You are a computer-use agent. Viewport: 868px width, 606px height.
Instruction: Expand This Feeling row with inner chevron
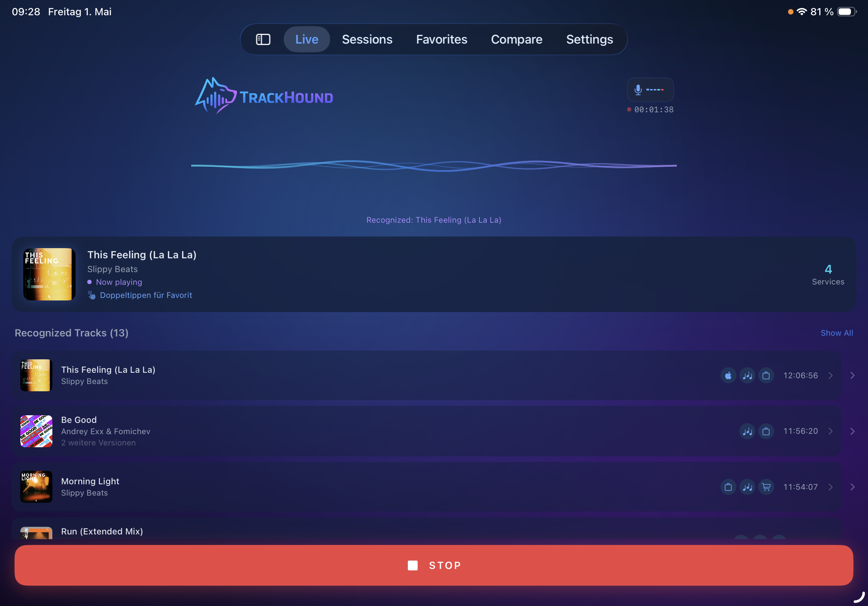coord(831,376)
